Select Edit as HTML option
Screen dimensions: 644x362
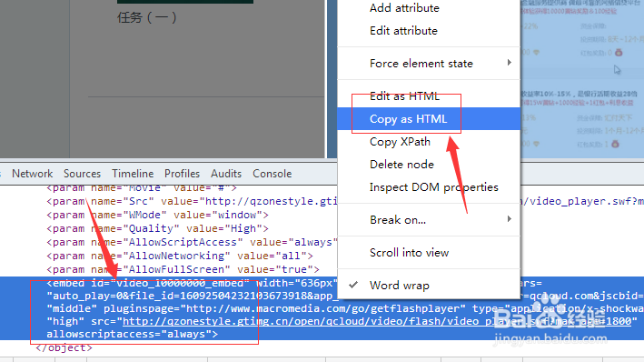(x=404, y=96)
